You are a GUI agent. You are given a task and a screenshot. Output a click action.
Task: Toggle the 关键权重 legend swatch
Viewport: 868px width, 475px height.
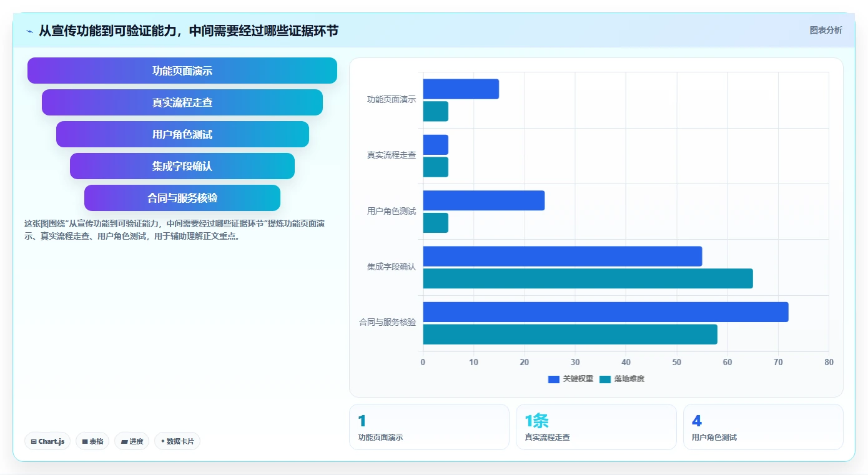pyautogui.click(x=553, y=379)
